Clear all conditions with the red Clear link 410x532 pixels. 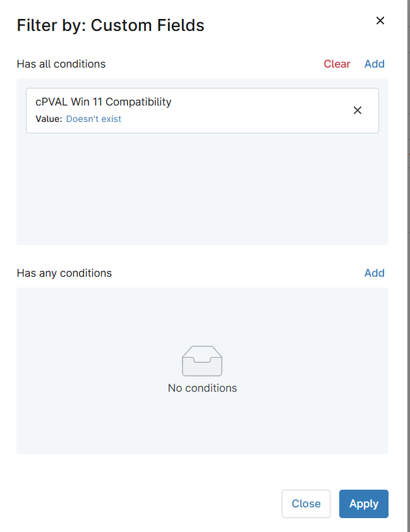coord(337,64)
